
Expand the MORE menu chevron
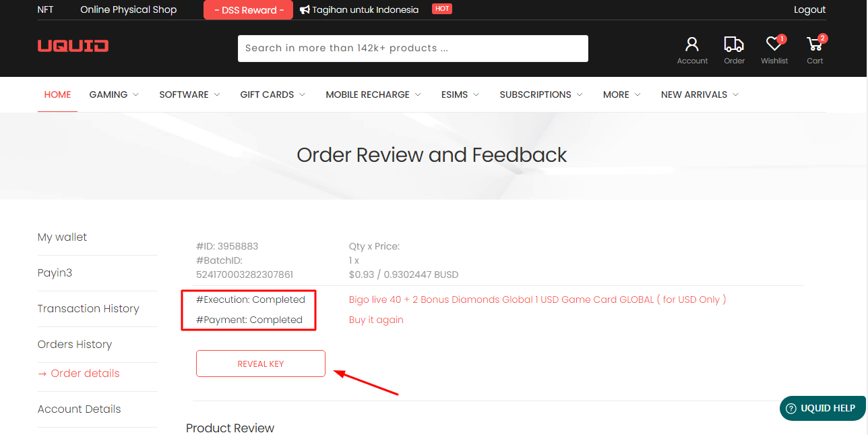pyautogui.click(x=638, y=94)
